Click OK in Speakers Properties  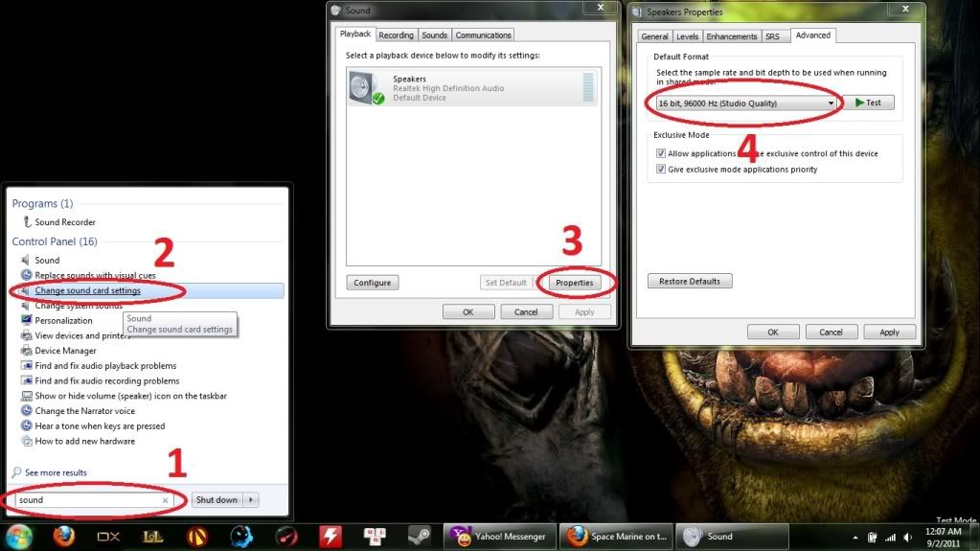pyautogui.click(x=773, y=333)
